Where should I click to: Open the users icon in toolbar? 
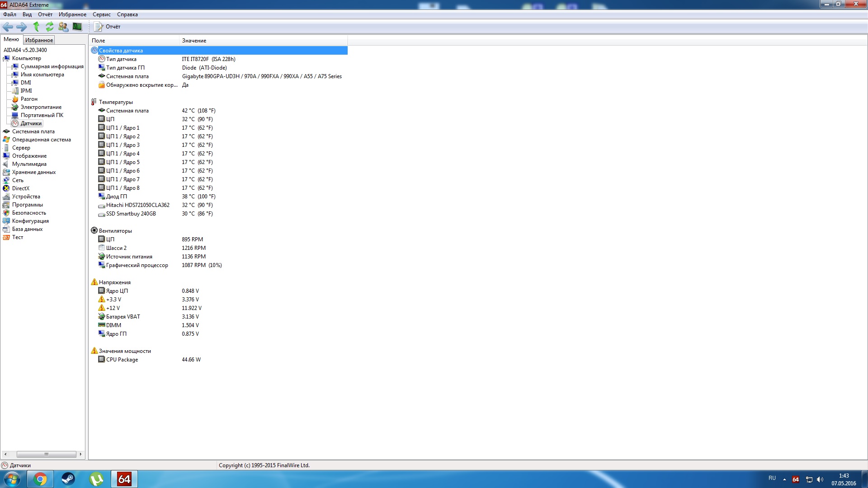click(x=63, y=27)
